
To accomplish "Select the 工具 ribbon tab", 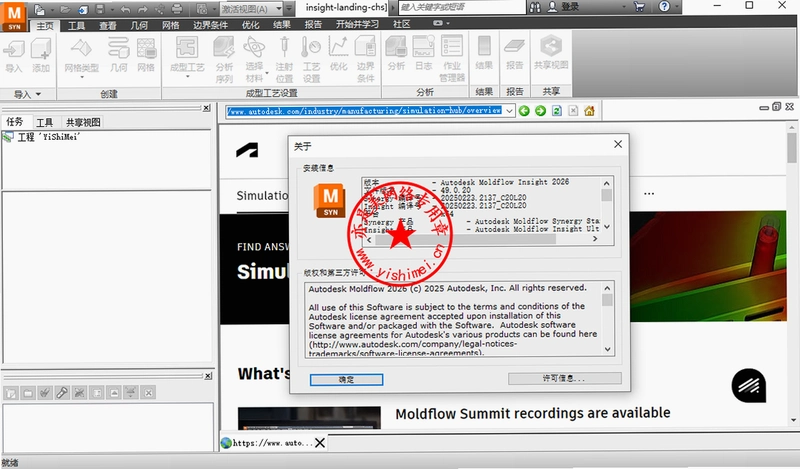I will 77,25.
